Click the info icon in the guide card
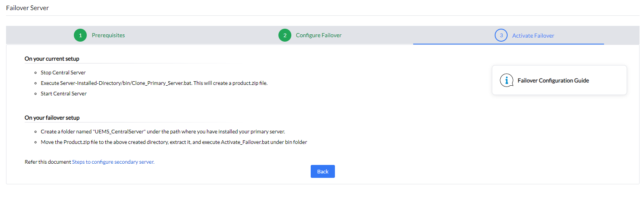 [506, 80]
